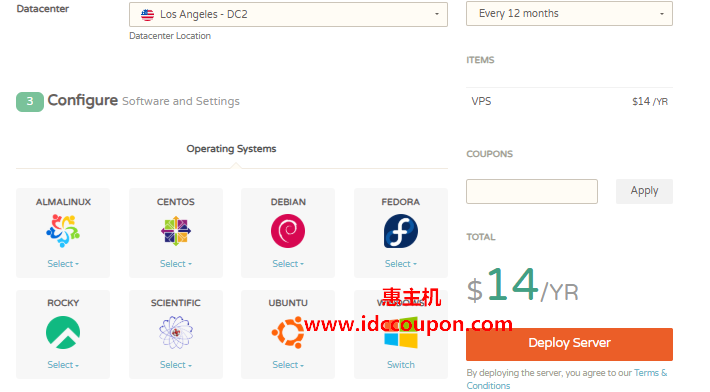710x392 pixels.
Task: Click the Scientific Linux logo icon
Action: coord(176,333)
